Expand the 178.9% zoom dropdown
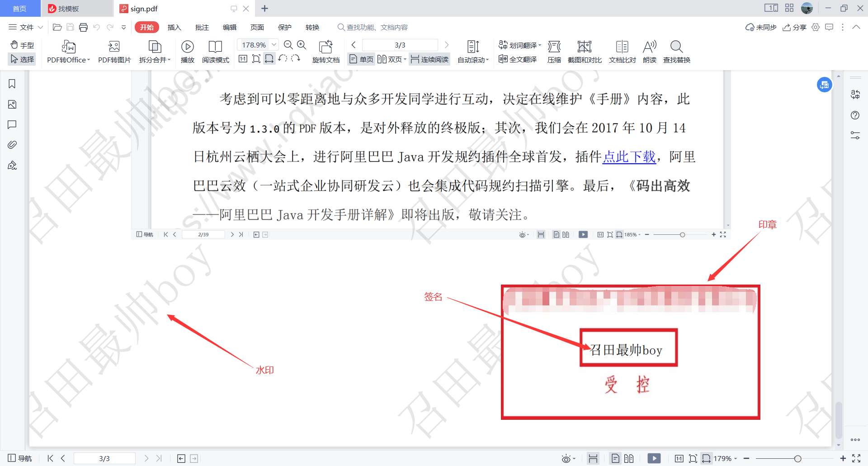The image size is (868, 466). (274, 45)
